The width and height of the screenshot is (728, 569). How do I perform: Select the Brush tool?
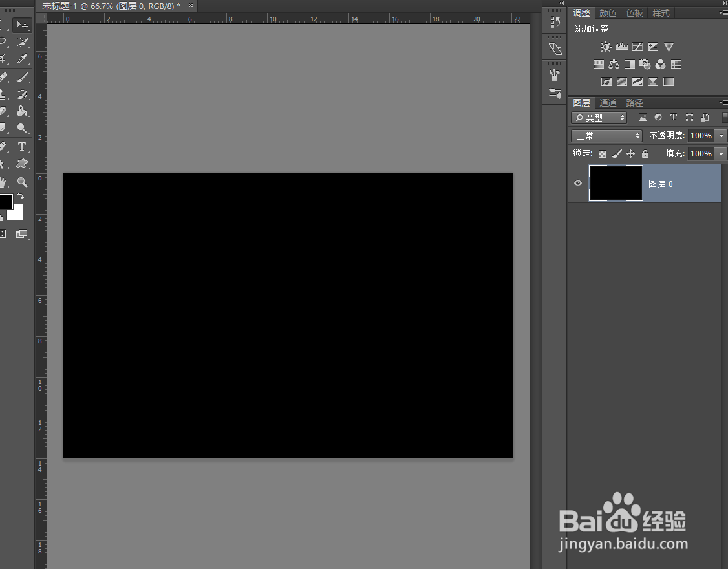tap(22, 77)
